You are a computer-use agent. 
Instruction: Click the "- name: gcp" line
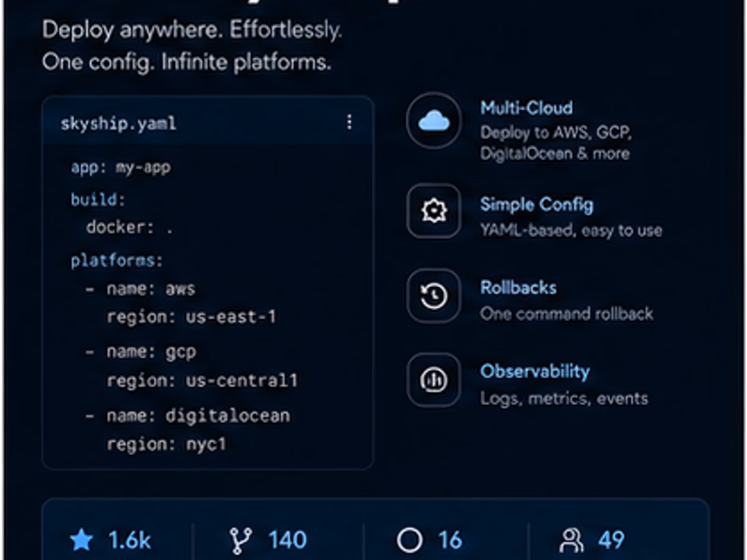[x=141, y=352]
